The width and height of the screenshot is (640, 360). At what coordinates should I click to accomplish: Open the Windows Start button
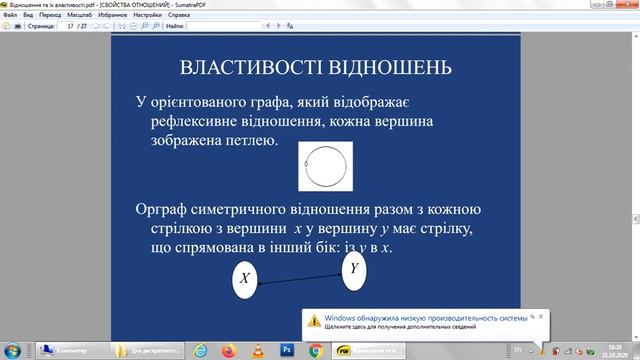click(12, 351)
